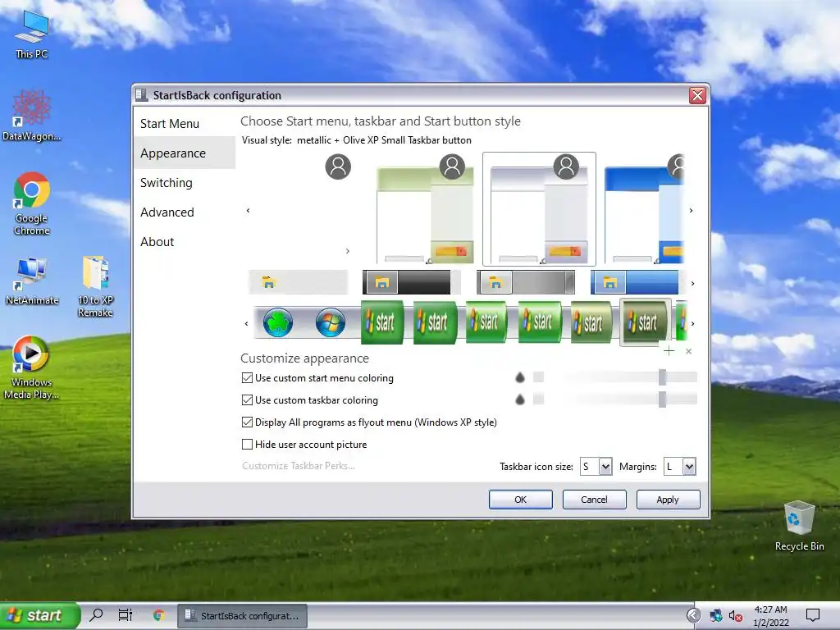Open the start menu color swatch
The width and height of the screenshot is (840, 630).
click(x=539, y=377)
